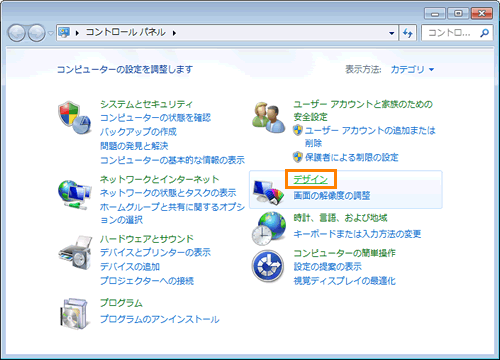Click プログラムのアンインストール link
The width and height of the screenshot is (500, 360).
coord(160,319)
